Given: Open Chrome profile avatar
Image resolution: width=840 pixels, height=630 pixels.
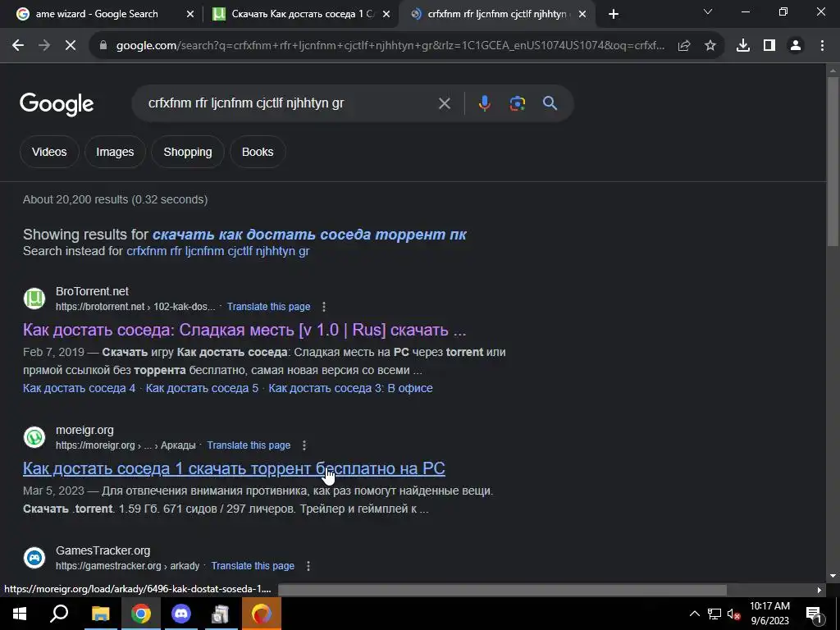Looking at the screenshot, I should click(796, 46).
